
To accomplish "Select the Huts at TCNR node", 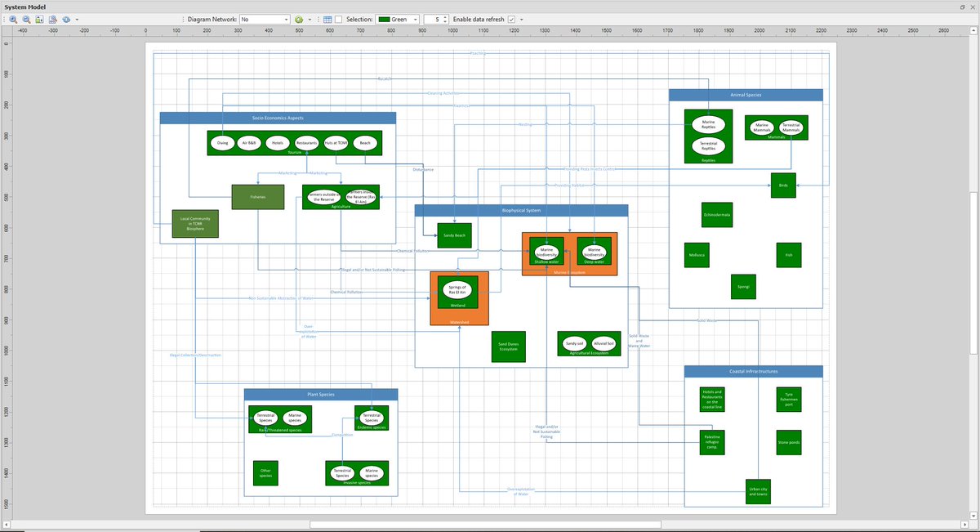I will 336,143.
